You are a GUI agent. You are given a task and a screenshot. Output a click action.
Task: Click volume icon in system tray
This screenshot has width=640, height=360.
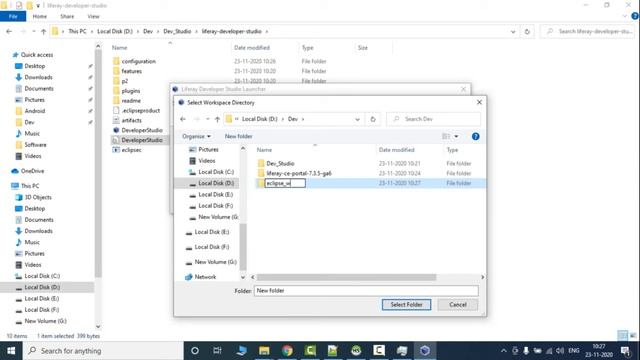560,351
